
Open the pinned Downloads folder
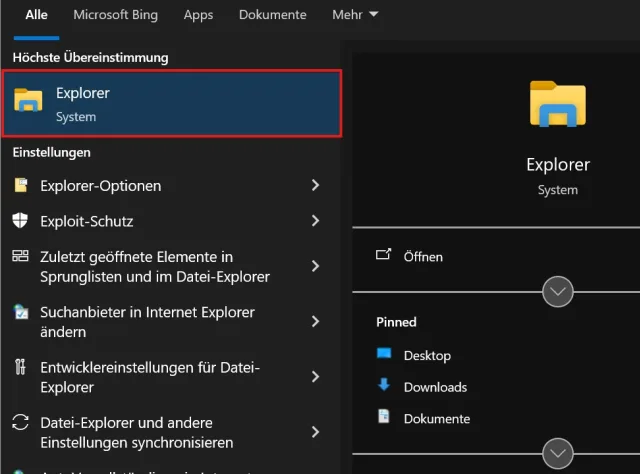(434, 387)
